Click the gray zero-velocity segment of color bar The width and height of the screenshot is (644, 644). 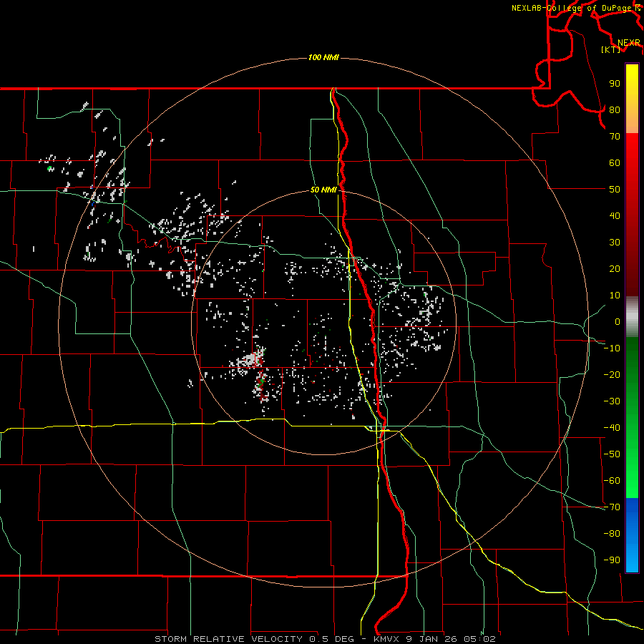pos(632,317)
